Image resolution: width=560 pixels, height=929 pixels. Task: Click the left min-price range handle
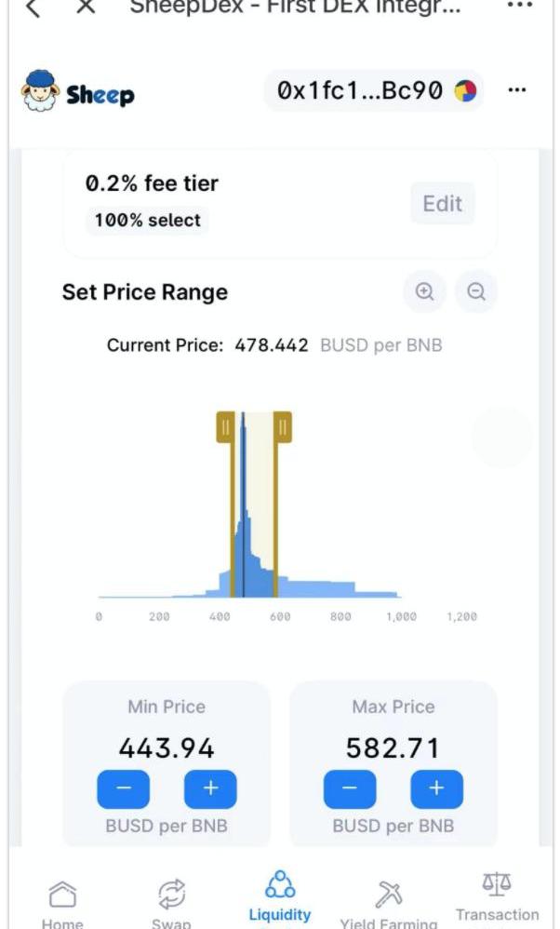(x=224, y=427)
